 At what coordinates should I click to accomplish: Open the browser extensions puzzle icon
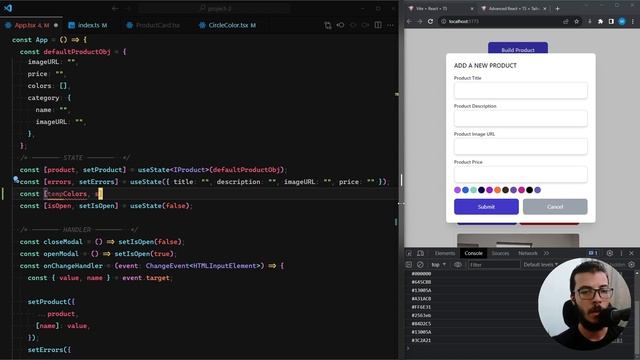coord(600,21)
